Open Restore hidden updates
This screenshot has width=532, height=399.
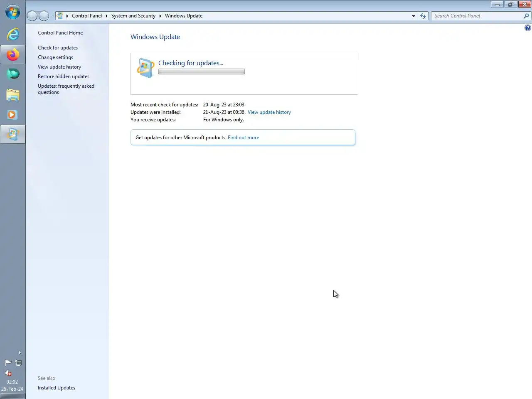64,76
